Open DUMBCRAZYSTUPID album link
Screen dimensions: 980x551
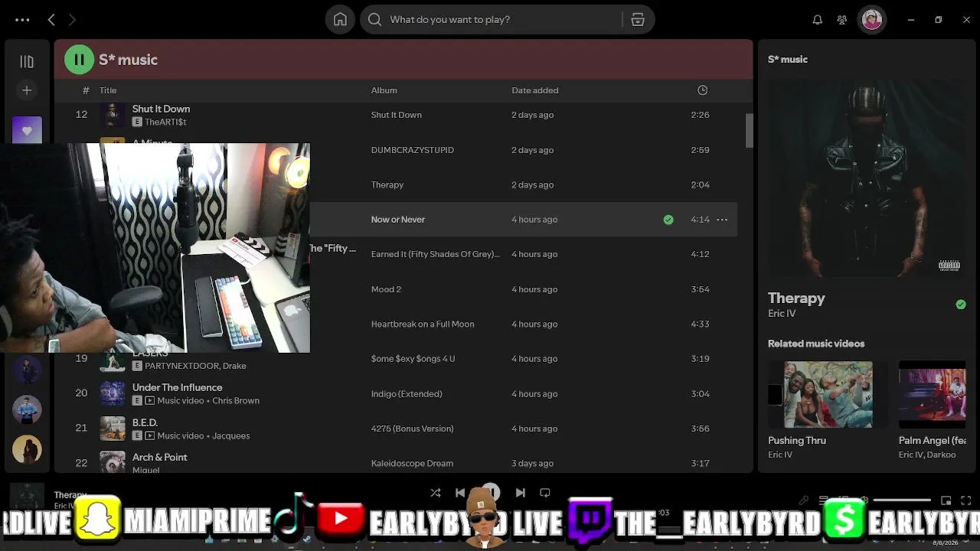point(413,150)
